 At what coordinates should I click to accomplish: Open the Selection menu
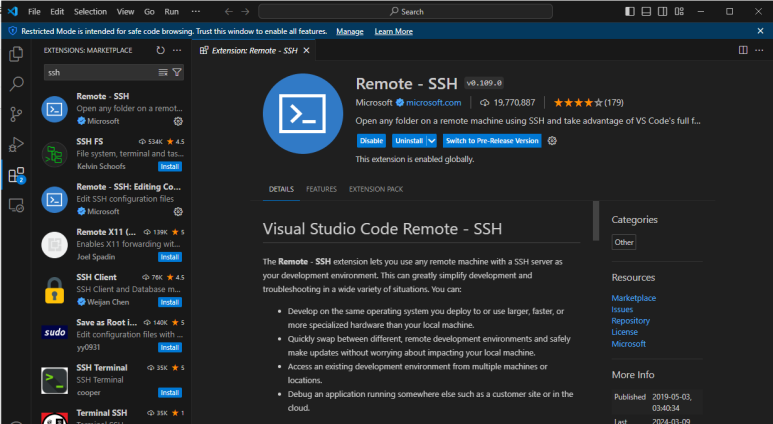pos(90,11)
